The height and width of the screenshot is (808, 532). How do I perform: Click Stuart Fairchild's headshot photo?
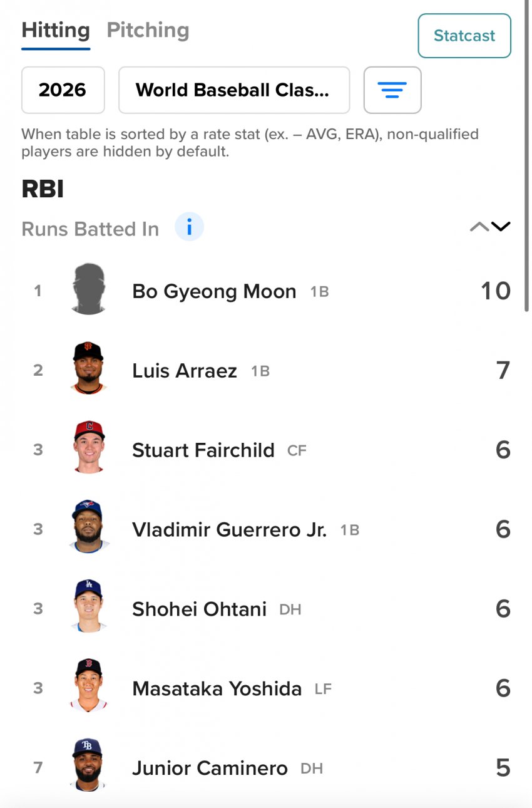pos(88,448)
